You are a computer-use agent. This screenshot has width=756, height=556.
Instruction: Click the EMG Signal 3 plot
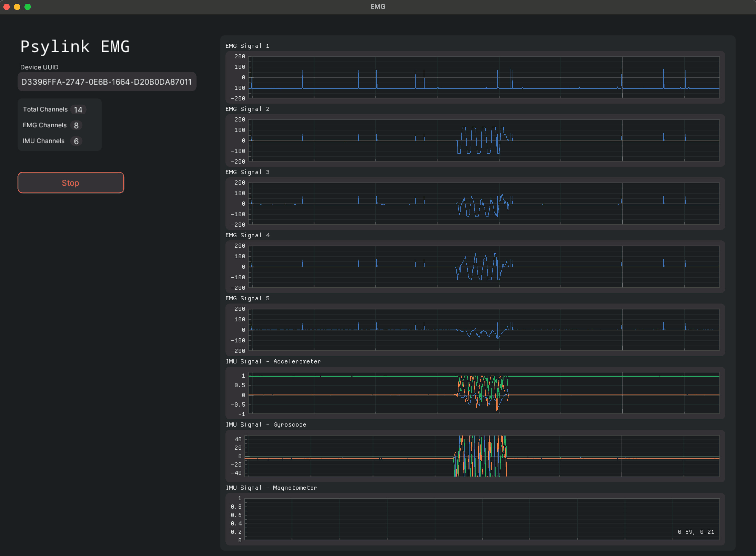pyautogui.click(x=475, y=204)
